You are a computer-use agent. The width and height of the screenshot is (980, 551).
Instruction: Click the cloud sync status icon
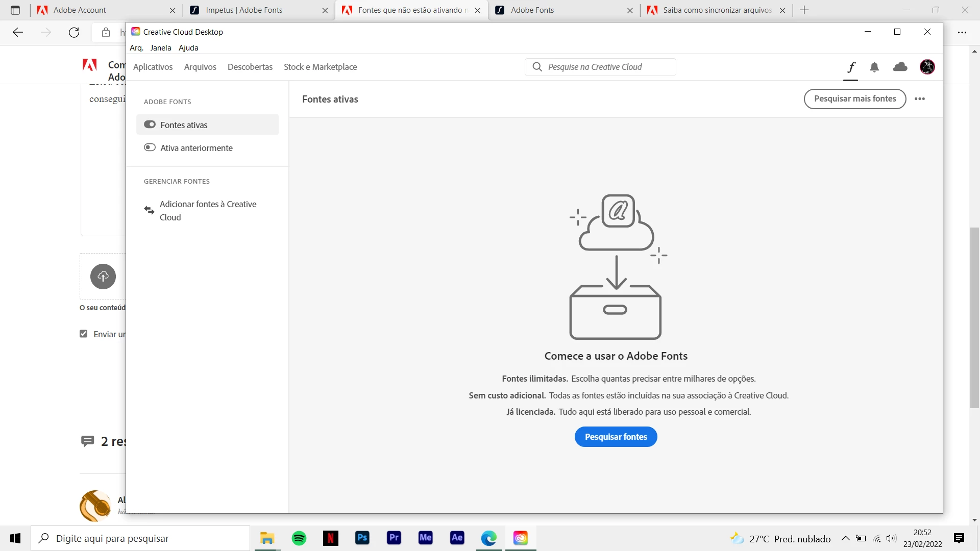900,67
